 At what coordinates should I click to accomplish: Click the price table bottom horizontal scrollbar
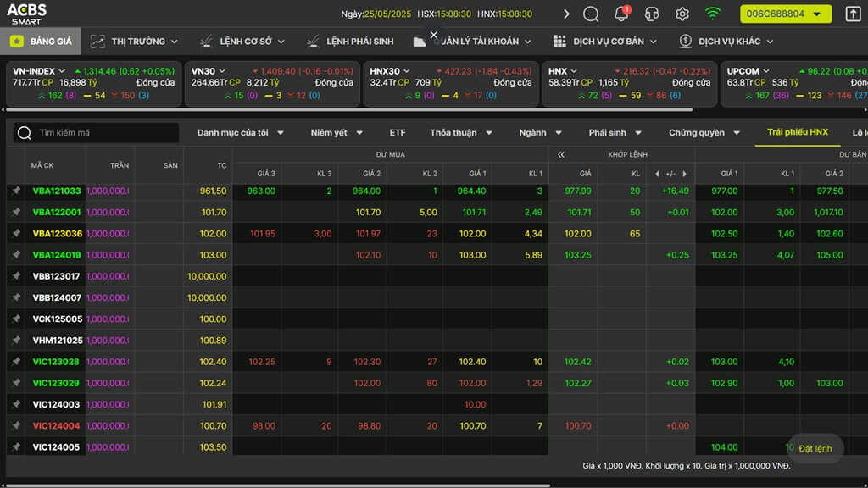point(278,485)
